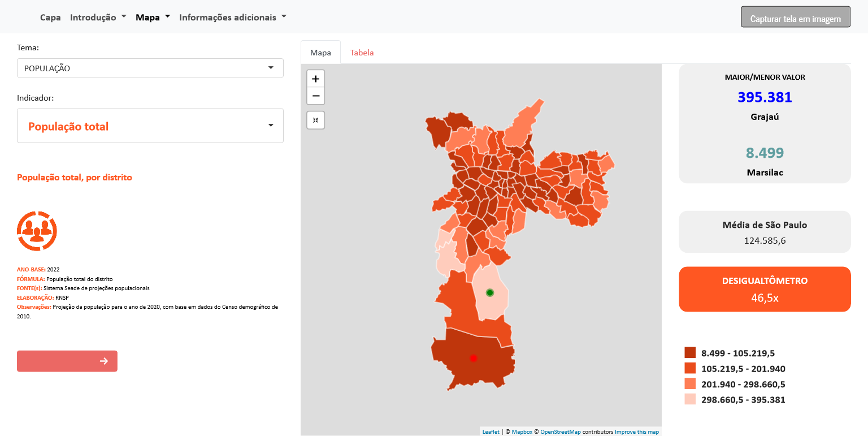868x436 pixels.
Task: Expand the Indicador dropdown População total
Action: coord(150,126)
